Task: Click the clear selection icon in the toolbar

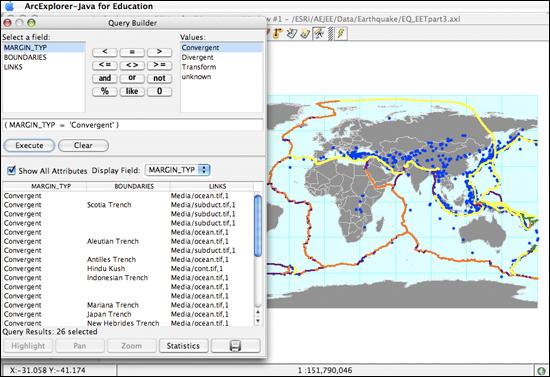Action: [305, 33]
